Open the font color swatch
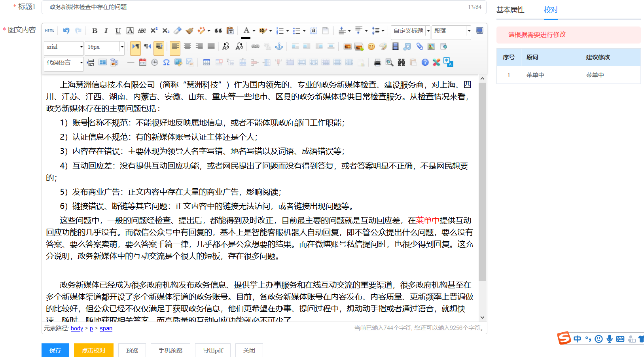Image resolution: width=644 pixels, height=358 pixels. tap(246, 31)
